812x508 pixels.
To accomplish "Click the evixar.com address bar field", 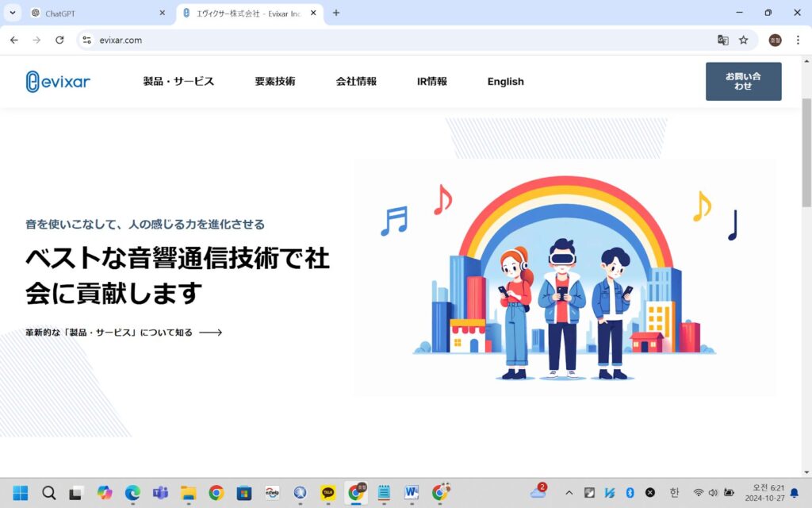I will [x=404, y=40].
